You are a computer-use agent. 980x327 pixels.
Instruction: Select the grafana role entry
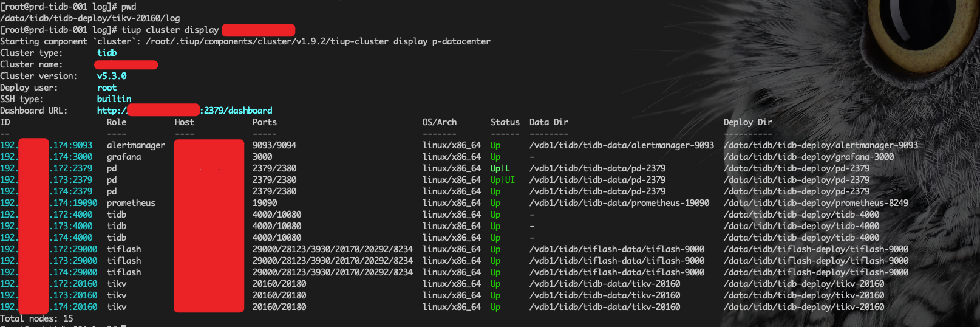pyautogui.click(x=124, y=157)
